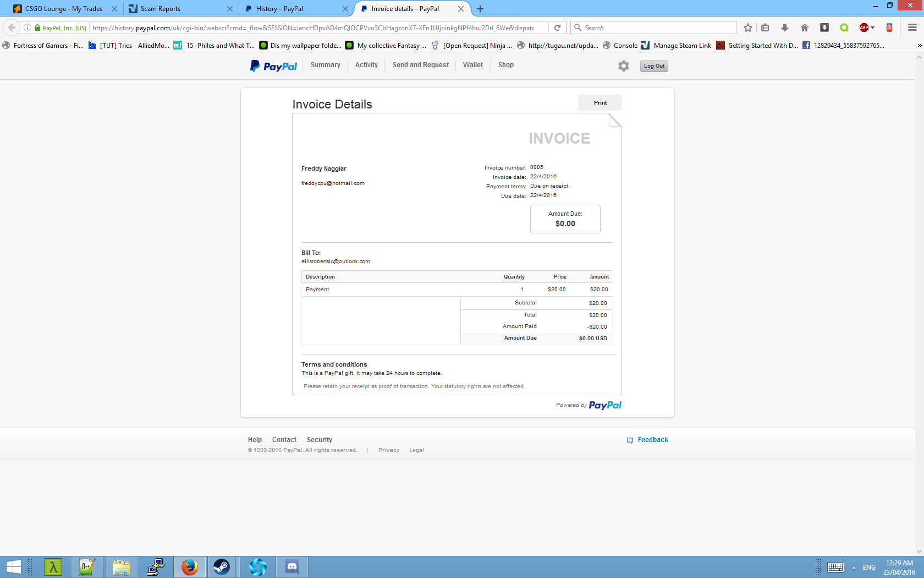924x578 pixels.
Task: Click the Adblock Plus toolbar icon
Action: point(864,28)
